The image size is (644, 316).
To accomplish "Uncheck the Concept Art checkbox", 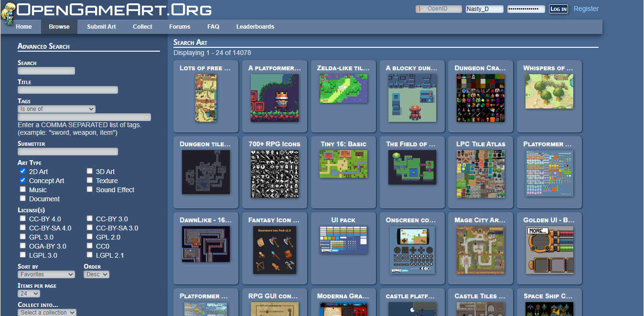I will point(23,180).
